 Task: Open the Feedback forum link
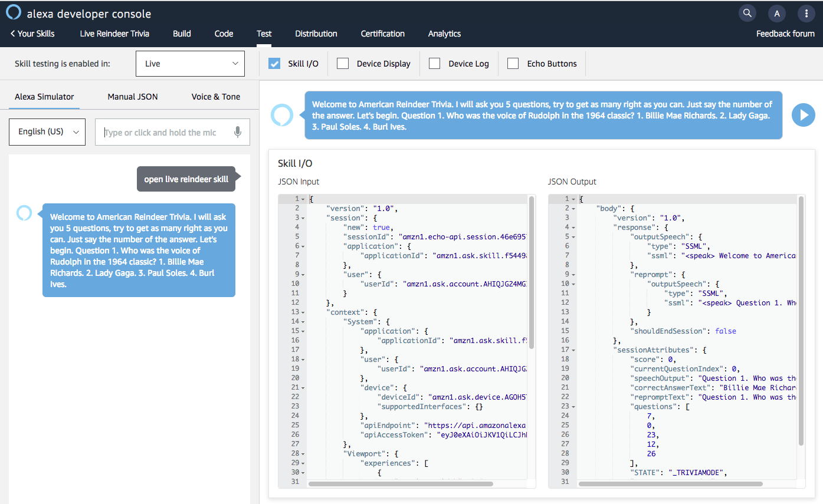(785, 34)
